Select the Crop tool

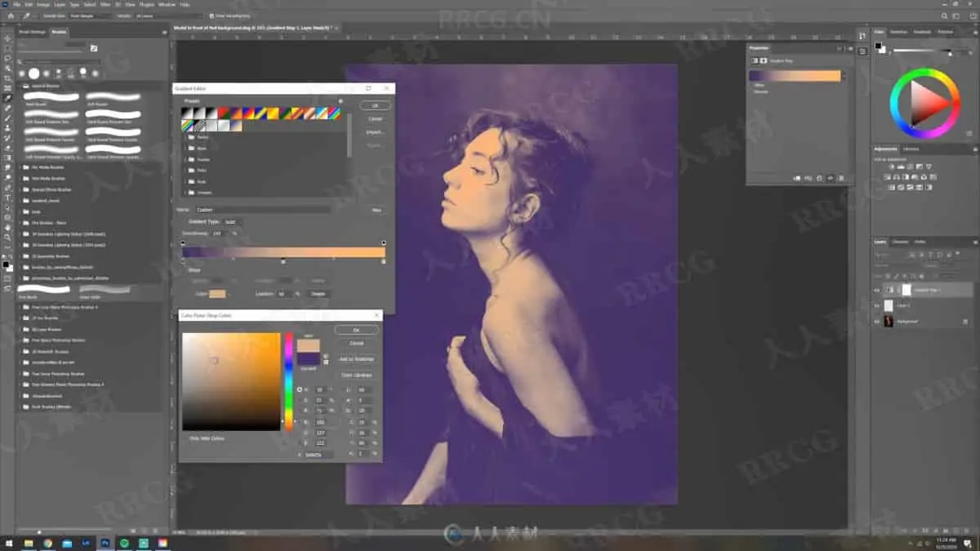point(7,78)
